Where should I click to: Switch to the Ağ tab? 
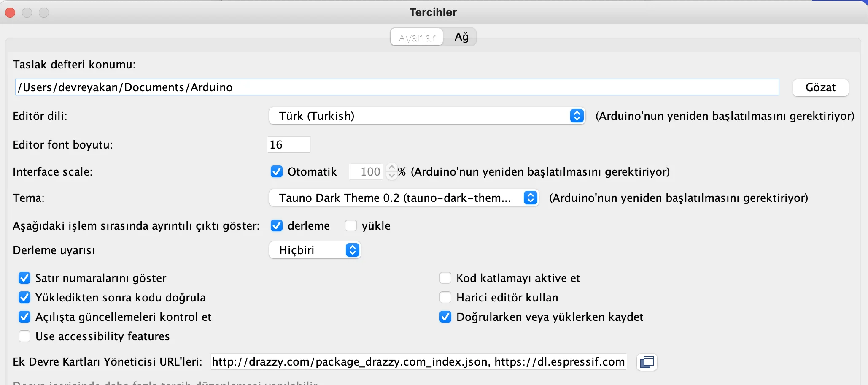461,37
